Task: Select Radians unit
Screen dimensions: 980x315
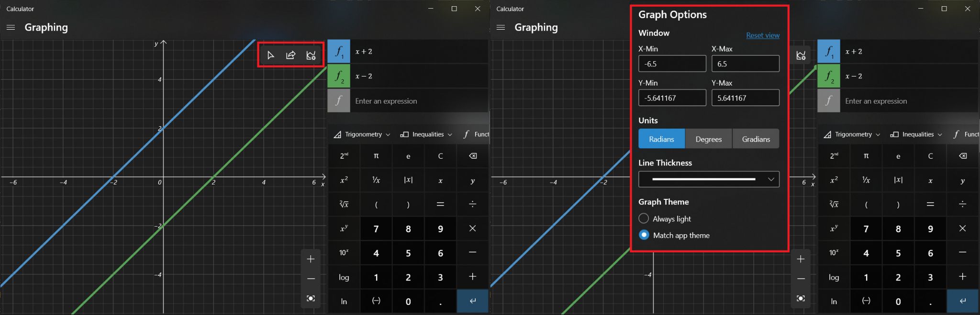Action: (x=661, y=139)
